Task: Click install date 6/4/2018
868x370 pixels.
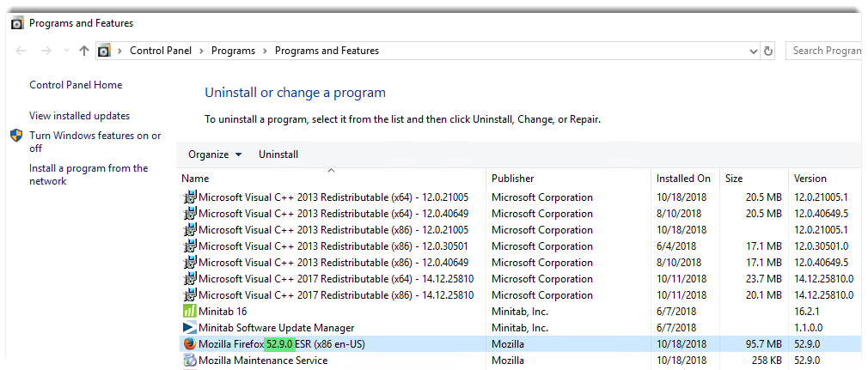Action: (676, 246)
